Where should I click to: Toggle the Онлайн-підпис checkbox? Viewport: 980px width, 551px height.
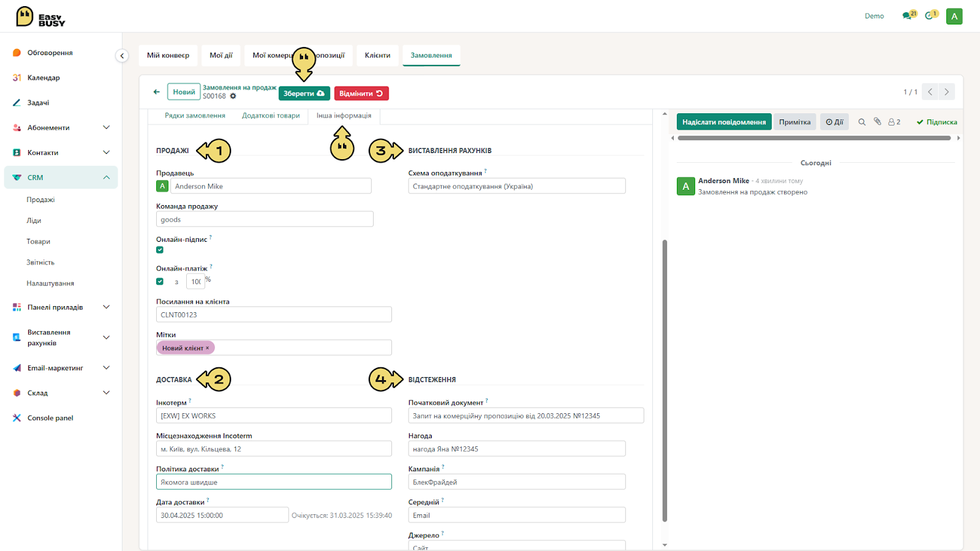pyautogui.click(x=160, y=250)
